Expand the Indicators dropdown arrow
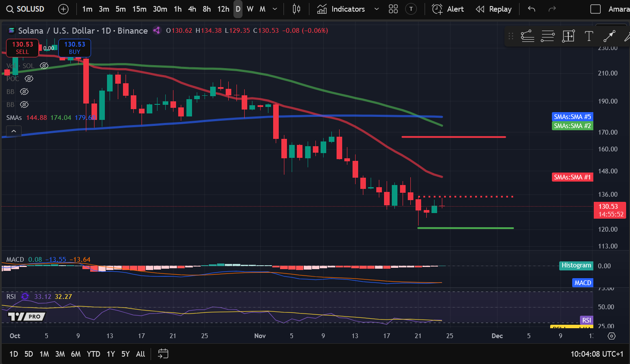630x364 pixels. coord(376,9)
